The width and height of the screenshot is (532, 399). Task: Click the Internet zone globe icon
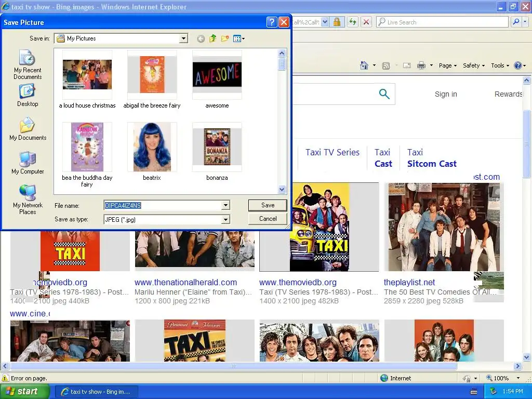coord(384,378)
